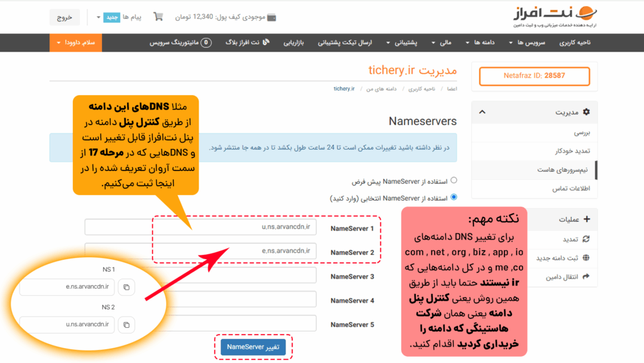Click the globe icon for ثبت دامنه جدید

click(x=586, y=258)
